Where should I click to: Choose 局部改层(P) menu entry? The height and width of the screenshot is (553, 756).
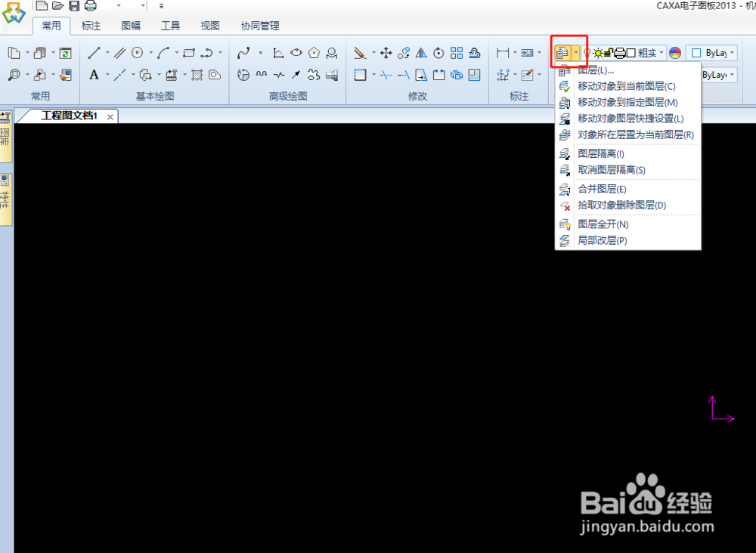627,240
